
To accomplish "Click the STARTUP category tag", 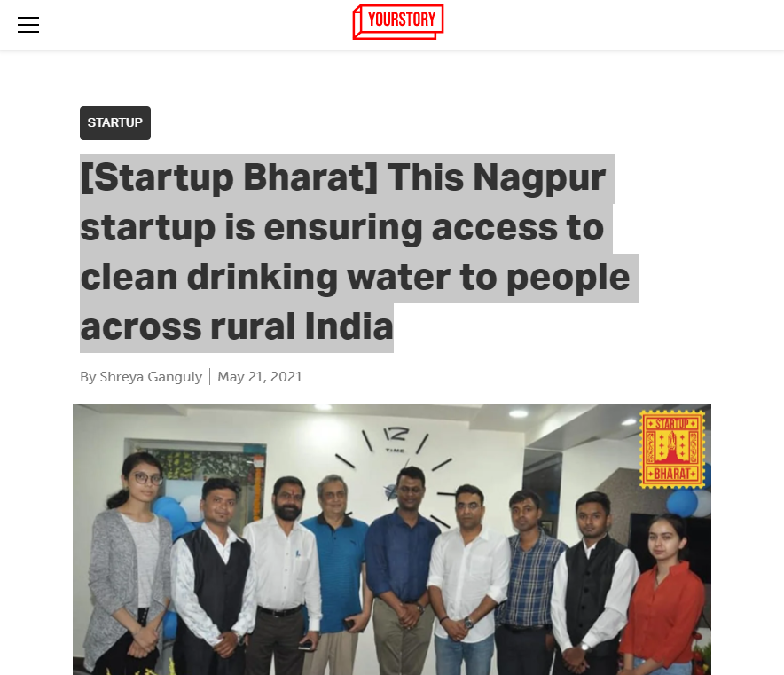I will (115, 123).
